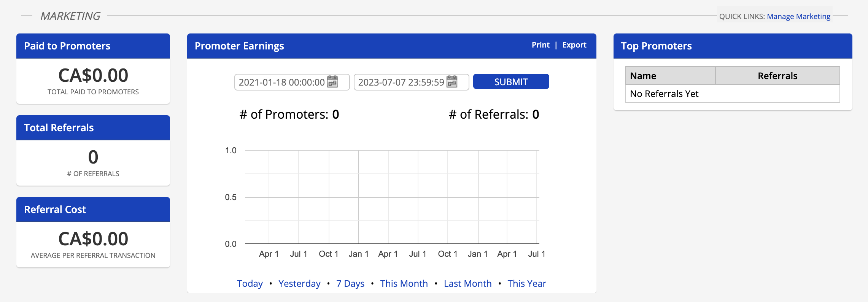Click the Referral Cost panel header
The height and width of the screenshot is (302, 868).
pos(93,210)
